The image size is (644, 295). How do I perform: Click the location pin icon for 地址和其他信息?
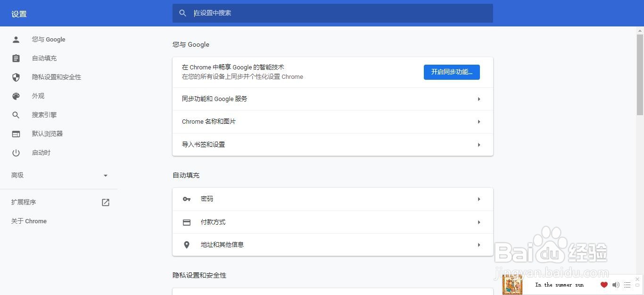click(x=187, y=245)
